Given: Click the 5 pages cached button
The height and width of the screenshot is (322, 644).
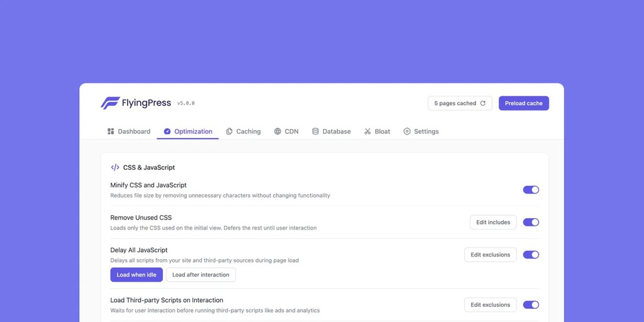Looking at the screenshot, I should point(460,104).
